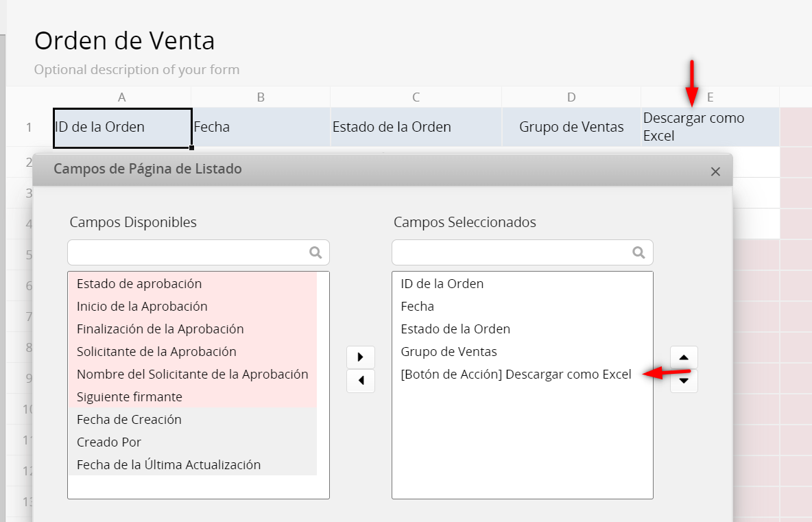
Task: Click the column A header
Action: point(122,97)
